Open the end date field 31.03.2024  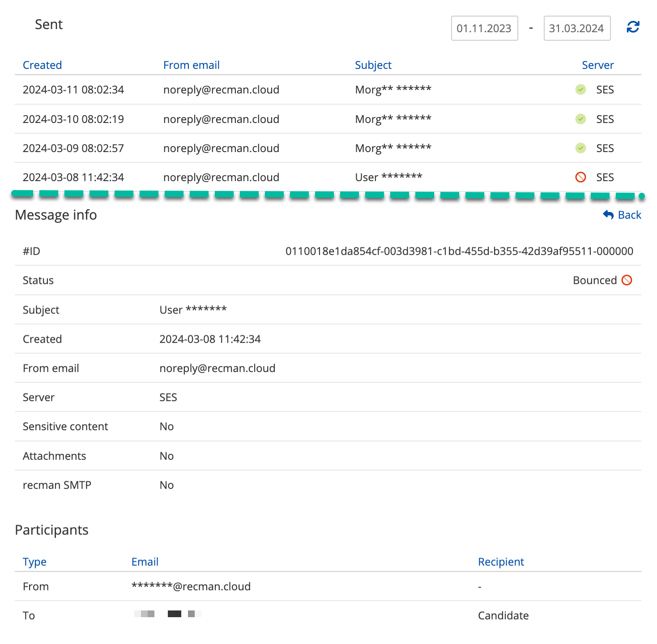[x=576, y=28]
